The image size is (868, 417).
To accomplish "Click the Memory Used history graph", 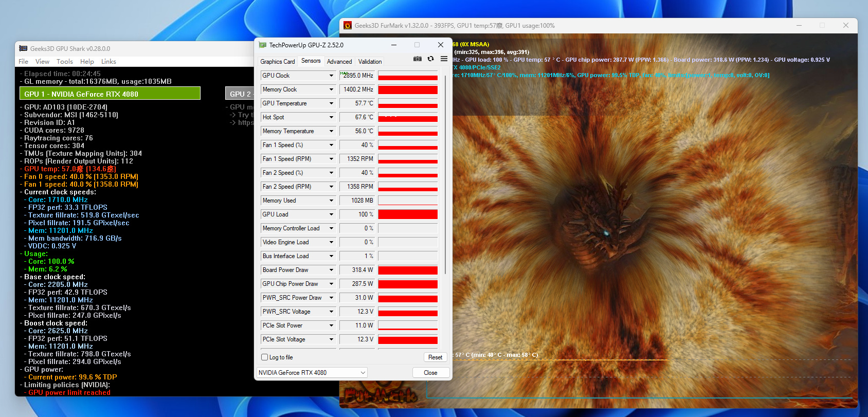I will 408,201.
